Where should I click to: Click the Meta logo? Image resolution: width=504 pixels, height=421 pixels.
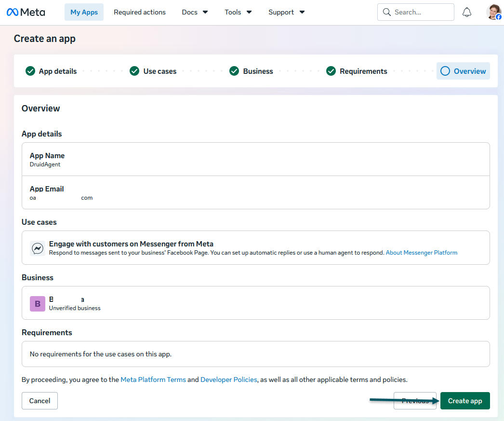[26, 12]
